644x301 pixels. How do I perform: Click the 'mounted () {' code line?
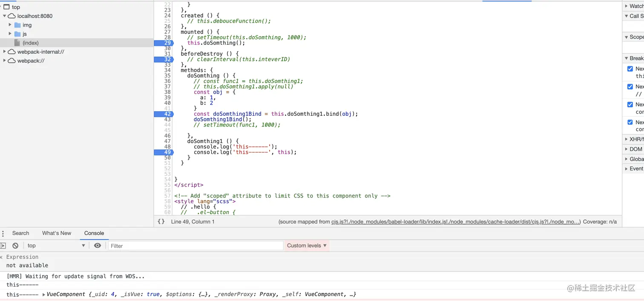click(x=200, y=32)
